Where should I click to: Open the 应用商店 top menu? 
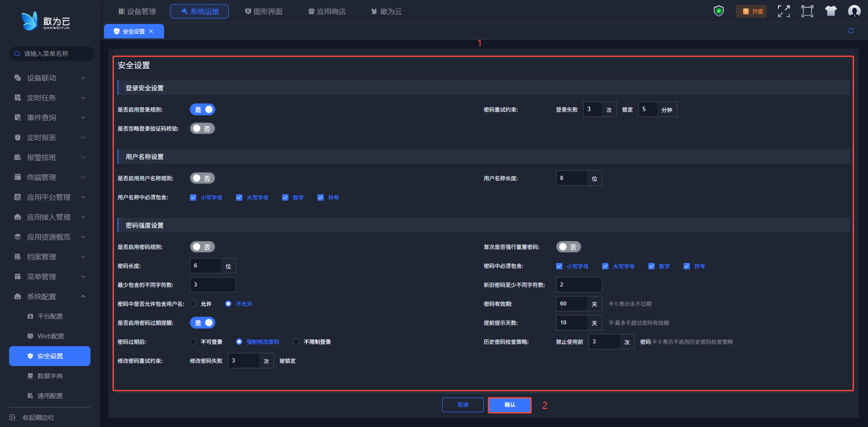pyautogui.click(x=327, y=11)
